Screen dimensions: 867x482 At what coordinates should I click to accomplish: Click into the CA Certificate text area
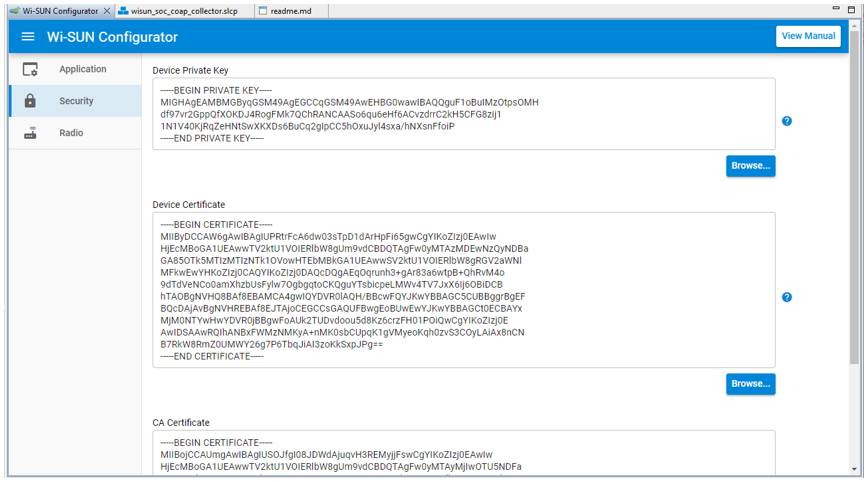pyautogui.click(x=463, y=453)
